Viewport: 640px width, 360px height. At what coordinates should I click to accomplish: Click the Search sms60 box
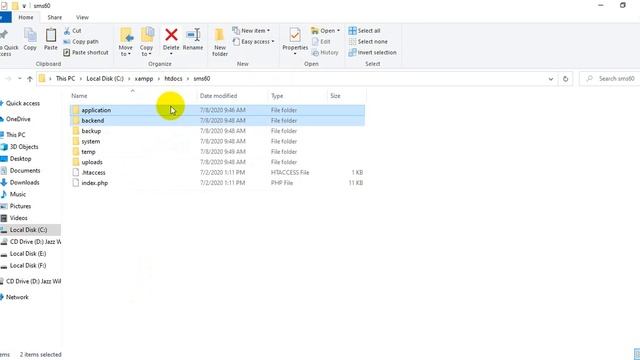[610, 79]
